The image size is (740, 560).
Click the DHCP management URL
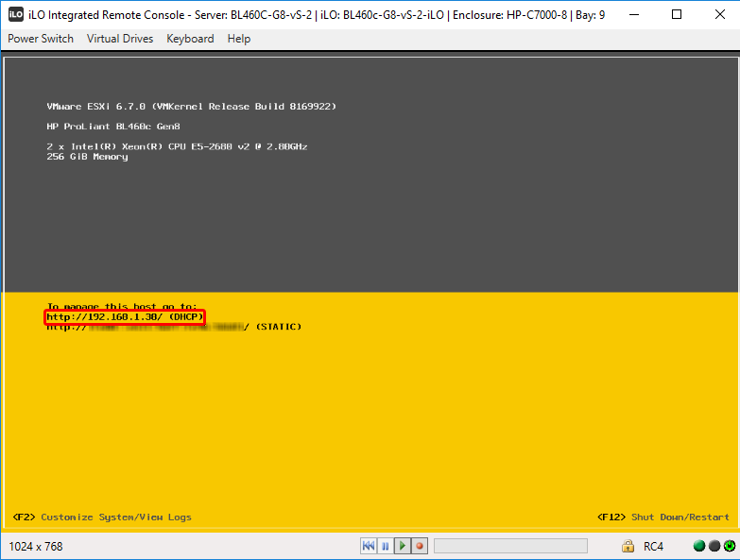(x=125, y=316)
